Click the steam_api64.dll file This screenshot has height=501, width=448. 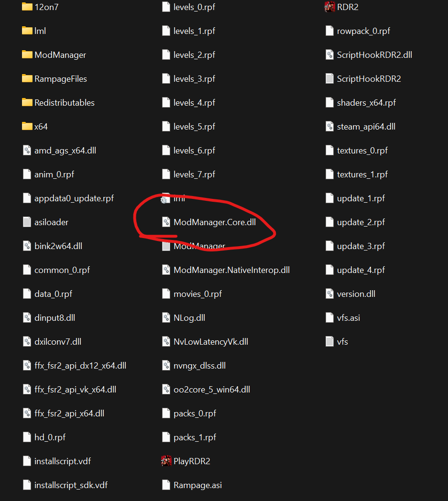pos(360,127)
